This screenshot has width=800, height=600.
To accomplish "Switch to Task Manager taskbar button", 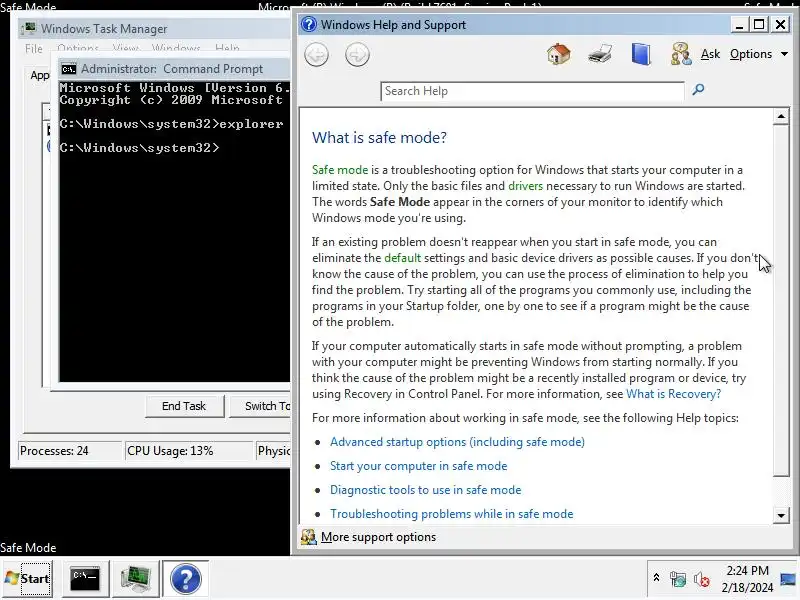I will (135, 579).
